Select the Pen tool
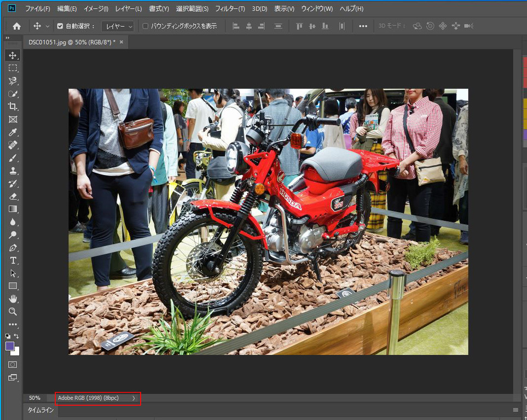 (x=13, y=248)
